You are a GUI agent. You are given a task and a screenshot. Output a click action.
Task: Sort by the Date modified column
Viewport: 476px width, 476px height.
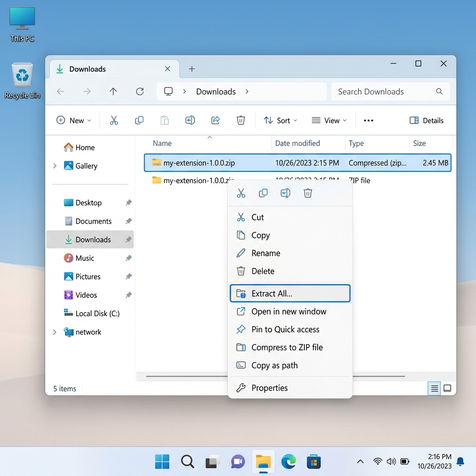(x=308, y=143)
